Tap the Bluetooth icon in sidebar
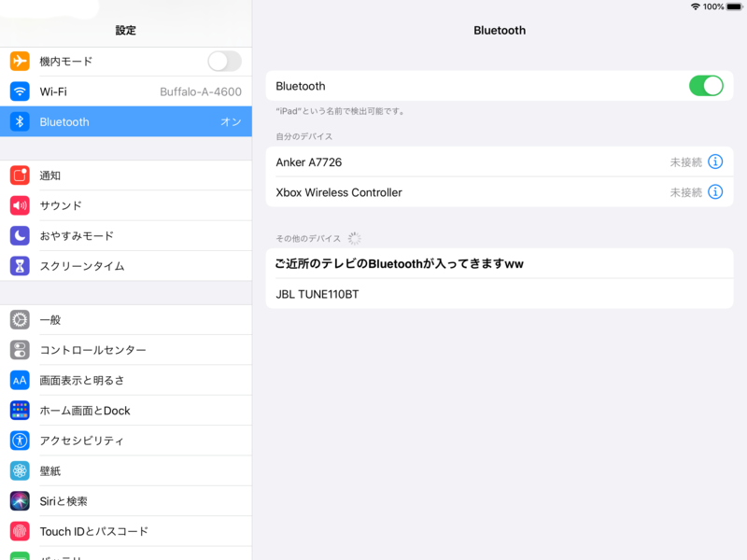The width and height of the screenshot is (747, 560). pyautogui.click(x=20, y=121)
